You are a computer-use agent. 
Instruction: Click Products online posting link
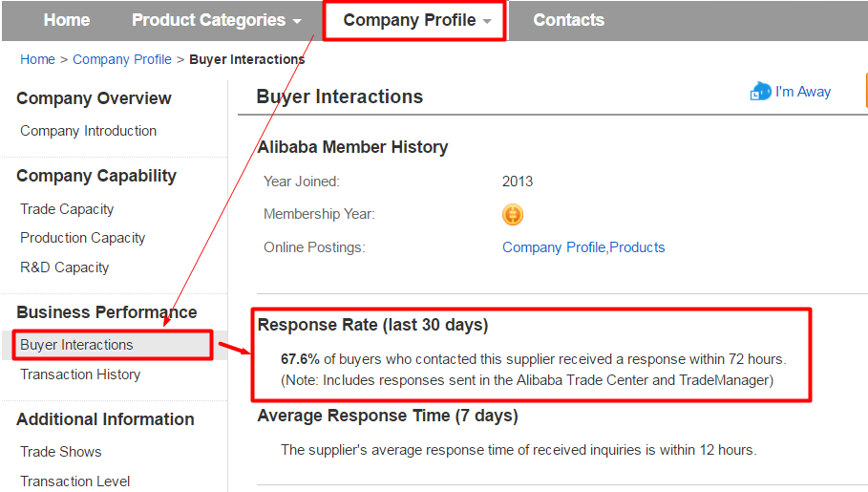637,247
